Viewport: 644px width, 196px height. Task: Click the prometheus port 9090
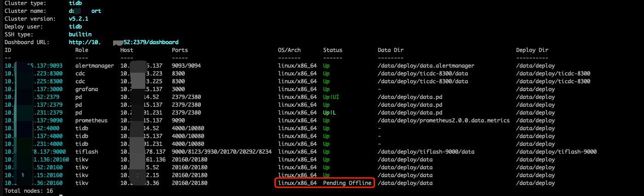point(178,120)
